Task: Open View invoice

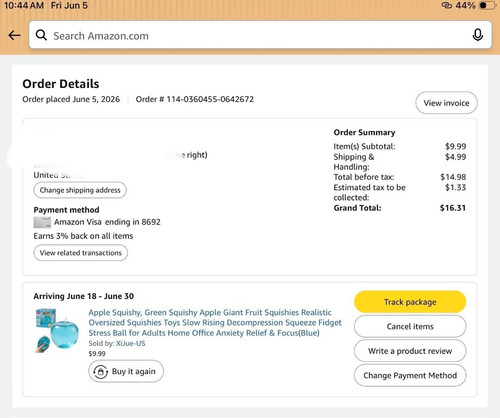Action: [x=446, y=103]
